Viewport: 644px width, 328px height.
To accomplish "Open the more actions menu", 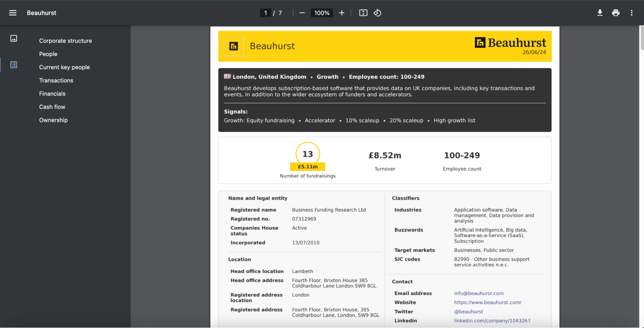I will [631, 13].
